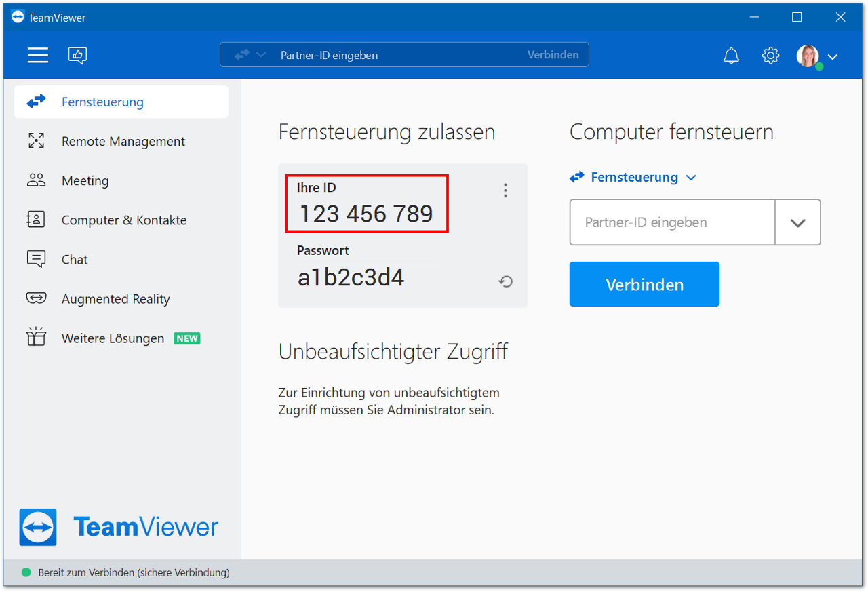Click the TeamViewer title bar icon
The image size is (868, 592).
point(18,17)
